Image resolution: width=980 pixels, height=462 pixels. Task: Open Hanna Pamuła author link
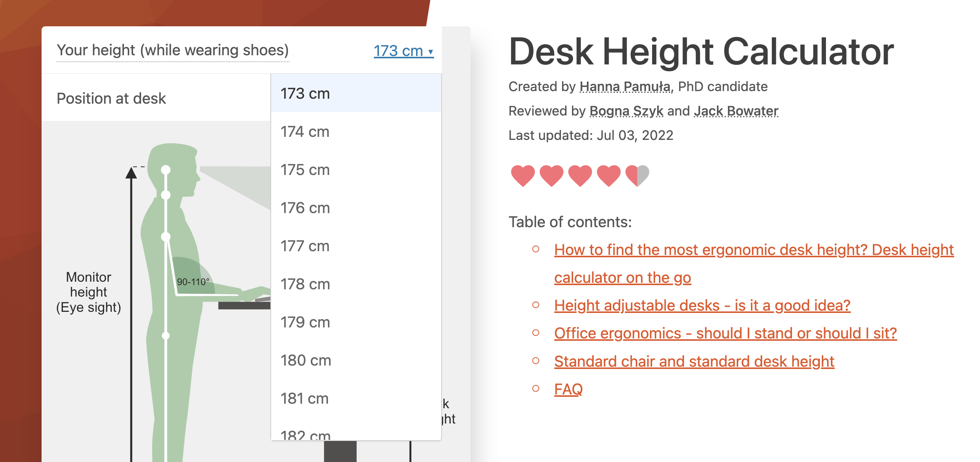(625, 87)
